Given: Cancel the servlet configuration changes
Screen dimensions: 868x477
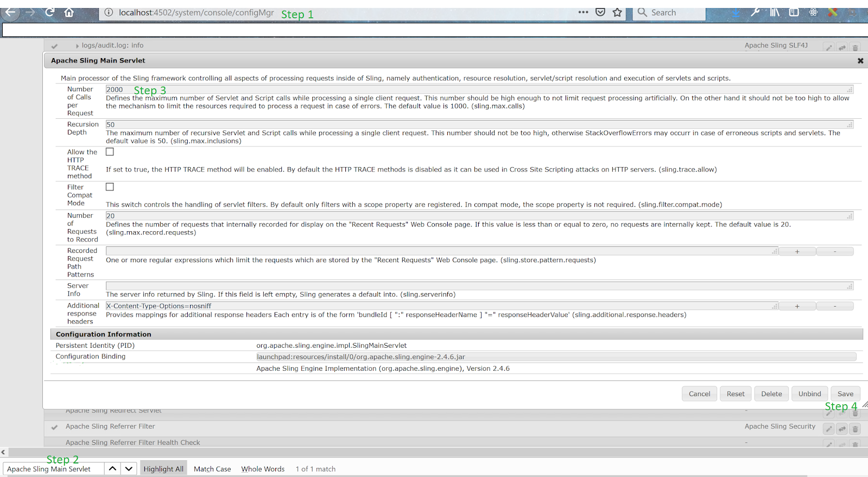Looking at the screenshot, I should click(x=699, y=393).
